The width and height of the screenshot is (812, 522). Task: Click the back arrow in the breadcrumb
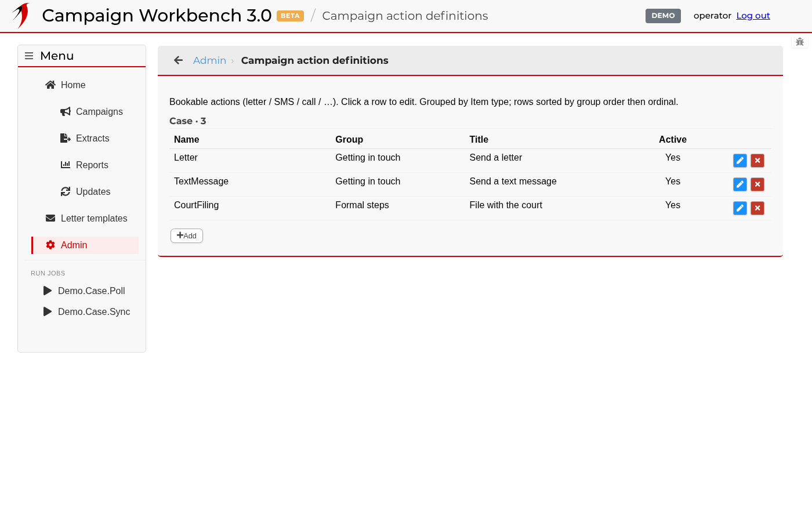tap(179, 60)
